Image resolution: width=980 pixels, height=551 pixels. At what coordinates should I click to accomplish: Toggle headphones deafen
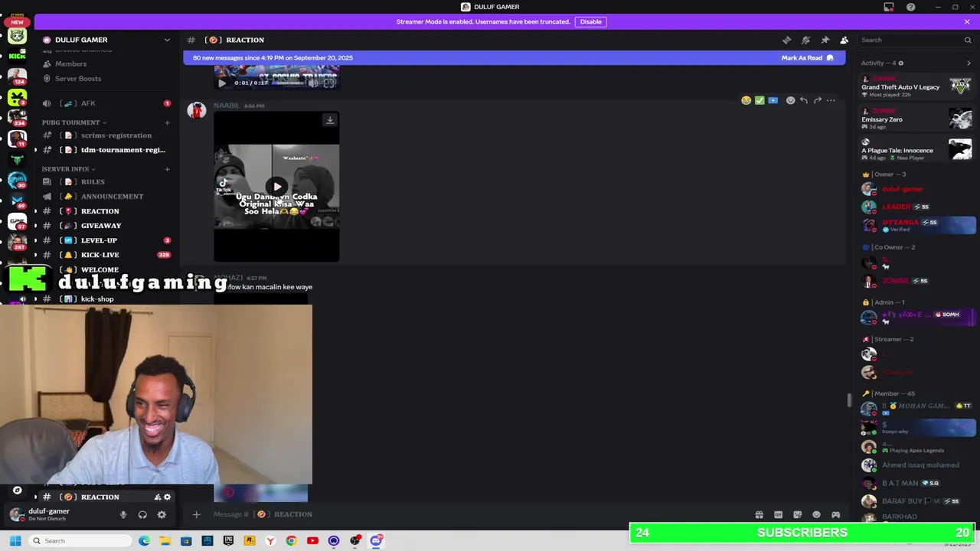tap(142, 515)
